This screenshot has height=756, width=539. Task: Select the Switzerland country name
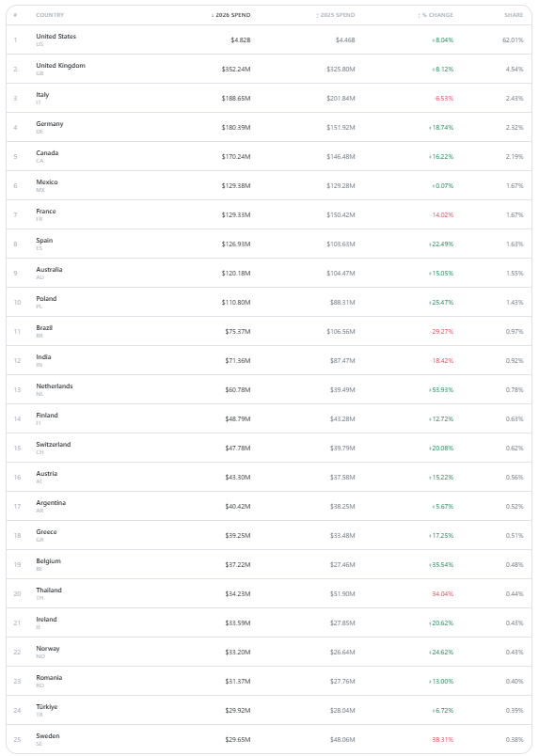[x=53, y=445]
